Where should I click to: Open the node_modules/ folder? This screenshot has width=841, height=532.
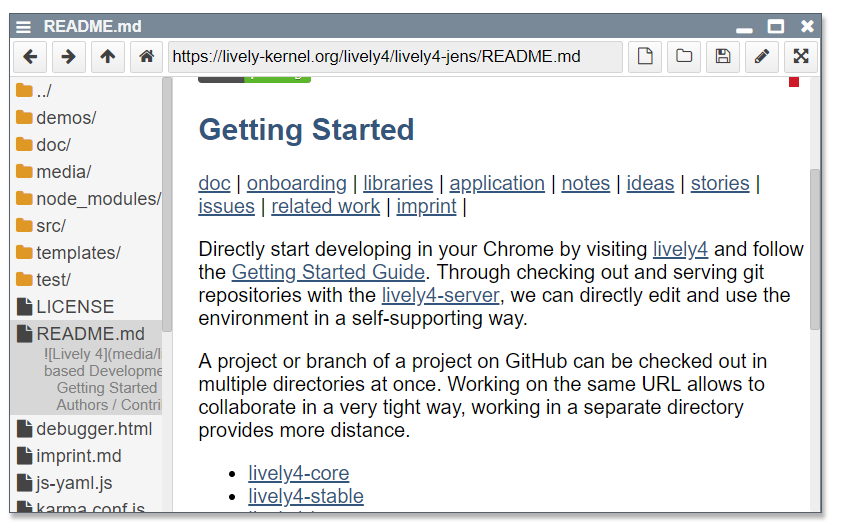[x=97, y=199]
